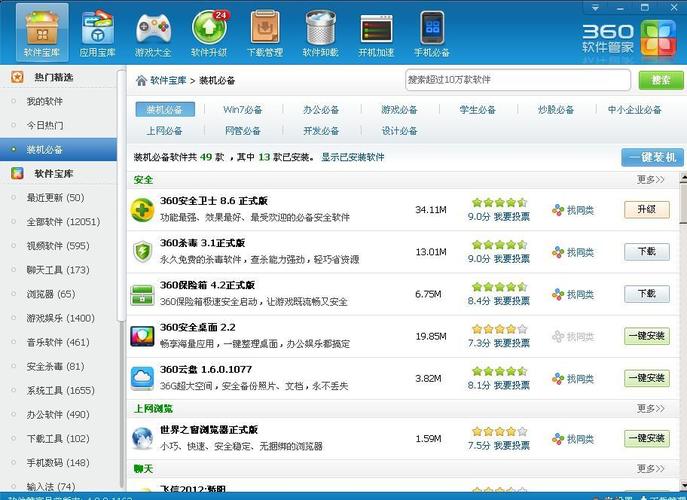Switch to the 上网必备 tab

[164, 131]
